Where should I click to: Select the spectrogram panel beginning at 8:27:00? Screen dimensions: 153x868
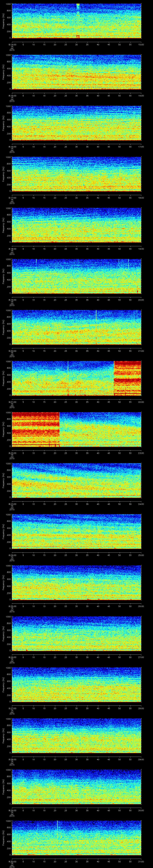[77, 685]
